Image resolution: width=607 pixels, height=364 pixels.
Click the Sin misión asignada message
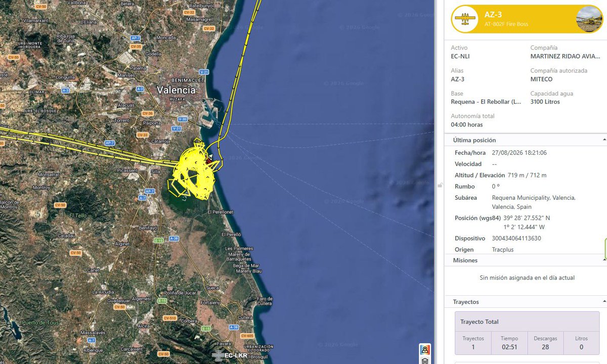pos(527,278)
